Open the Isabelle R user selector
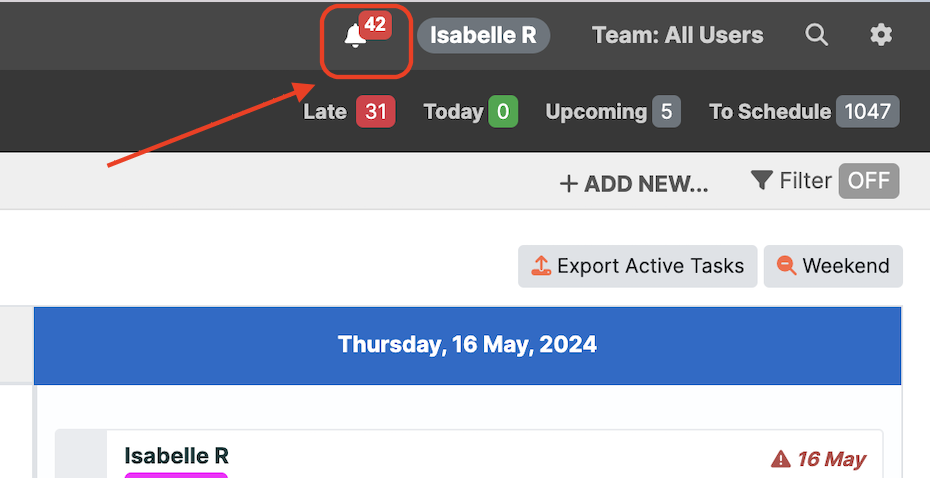This screenshot has width=930, height=478. [483, 35]
